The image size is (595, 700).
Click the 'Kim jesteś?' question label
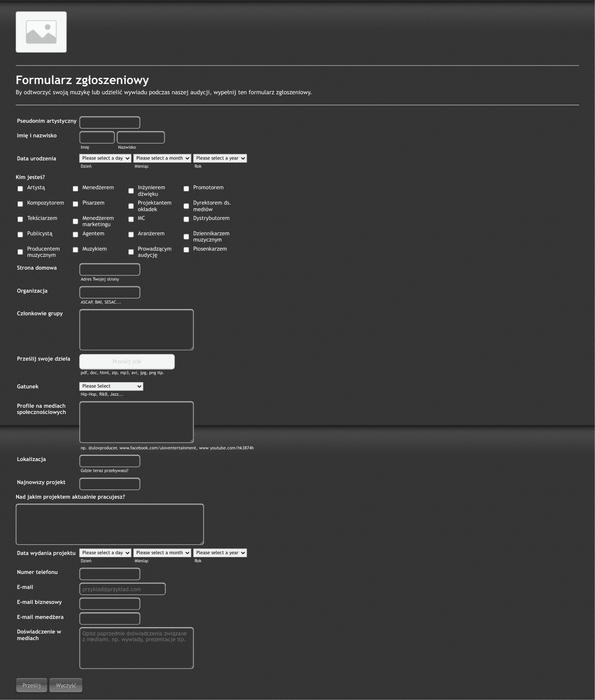point(30,177)
